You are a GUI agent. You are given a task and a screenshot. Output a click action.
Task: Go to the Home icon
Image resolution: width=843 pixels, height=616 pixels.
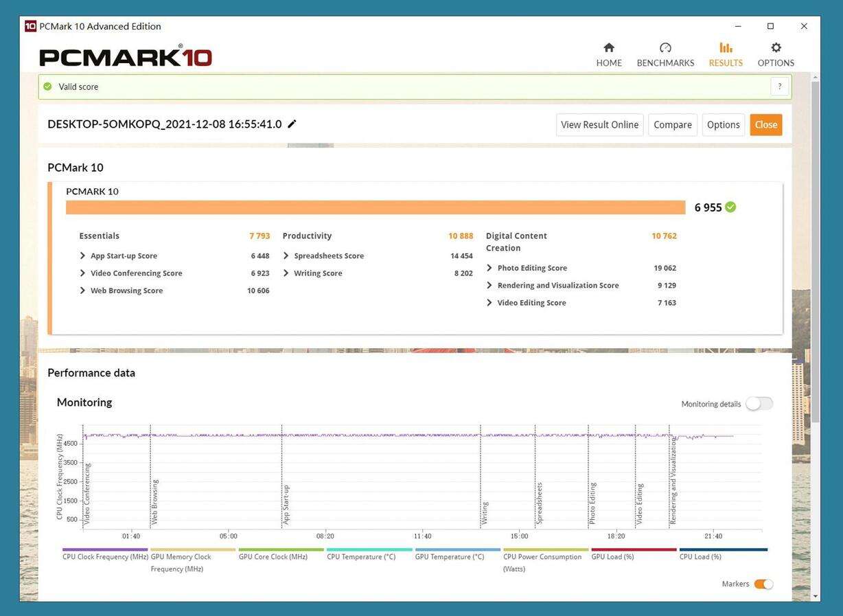tap(609, 47)
